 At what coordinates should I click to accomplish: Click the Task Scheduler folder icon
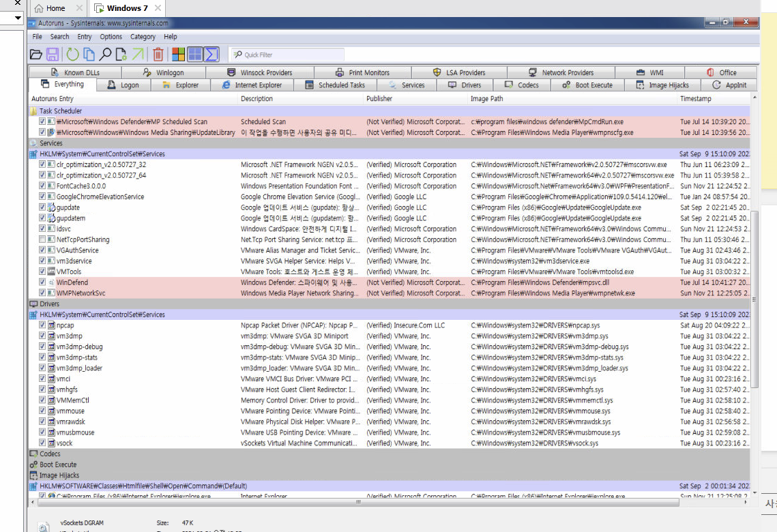(x=33, y=111)
